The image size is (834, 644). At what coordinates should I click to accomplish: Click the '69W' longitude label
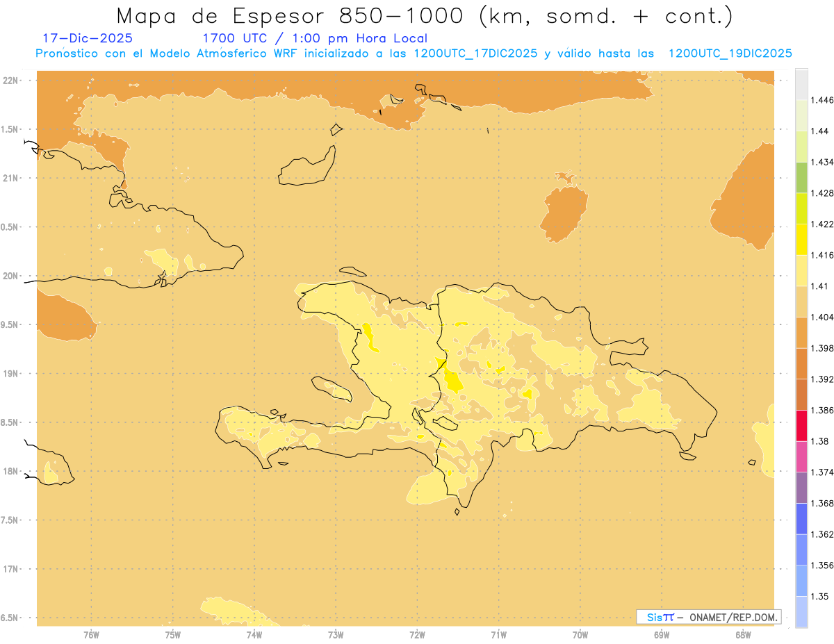pos(661,635)
